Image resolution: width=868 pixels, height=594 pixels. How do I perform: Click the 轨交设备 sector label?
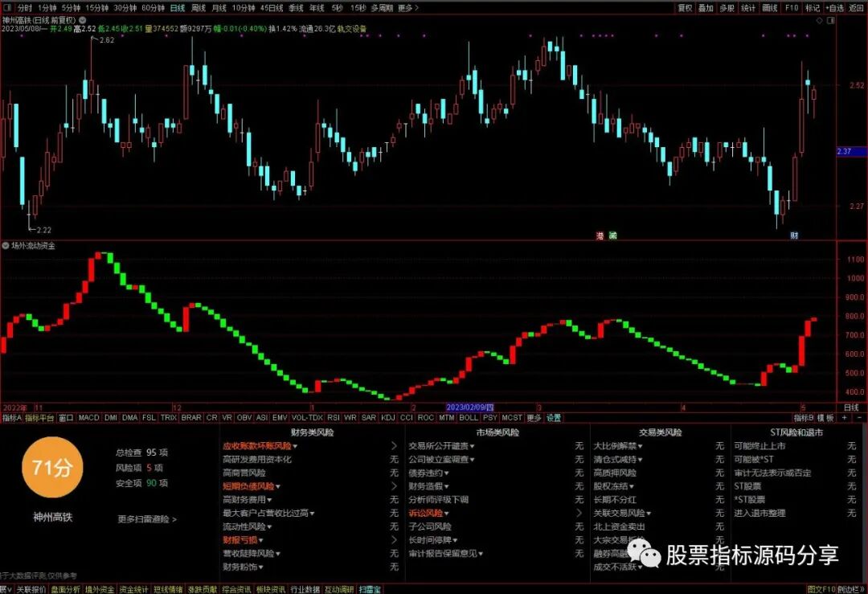(x=351, y=29)
